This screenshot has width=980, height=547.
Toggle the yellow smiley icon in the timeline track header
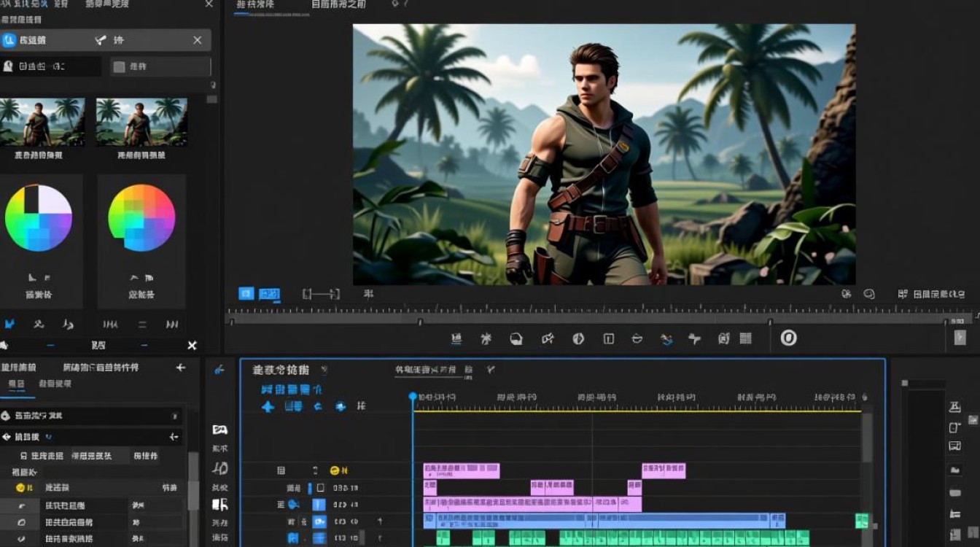pos(335,470)
